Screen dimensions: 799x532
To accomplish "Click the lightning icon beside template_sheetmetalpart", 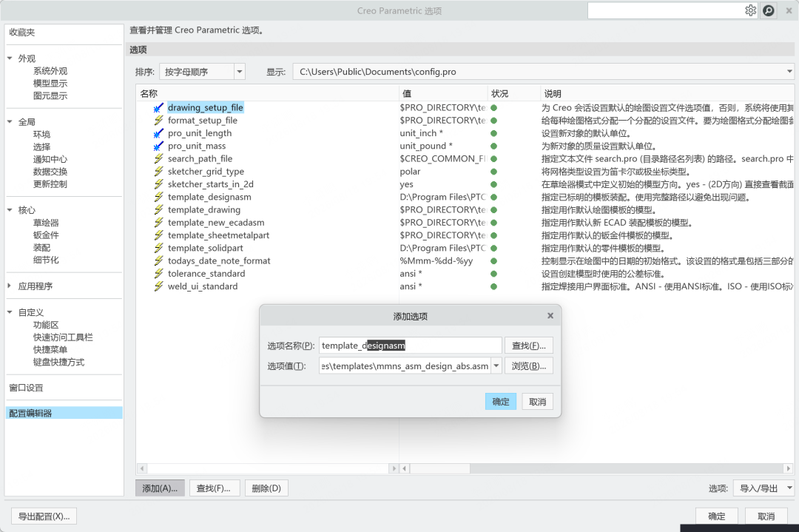I will [158, 235].
